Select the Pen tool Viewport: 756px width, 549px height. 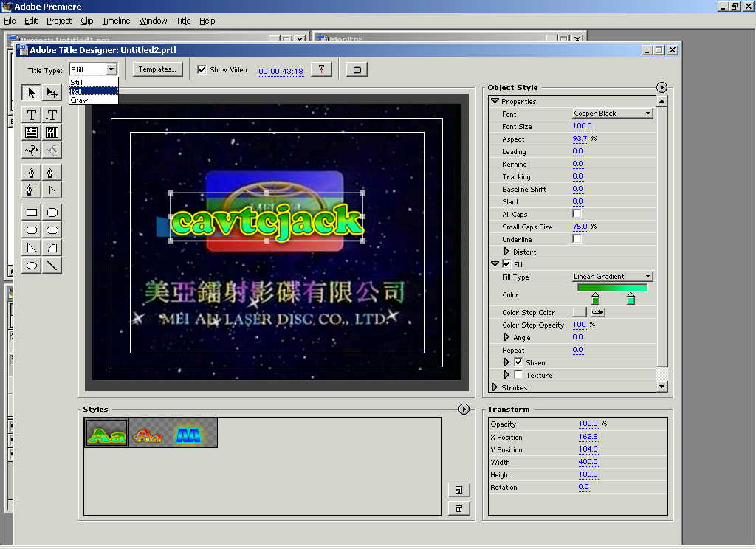31,172
